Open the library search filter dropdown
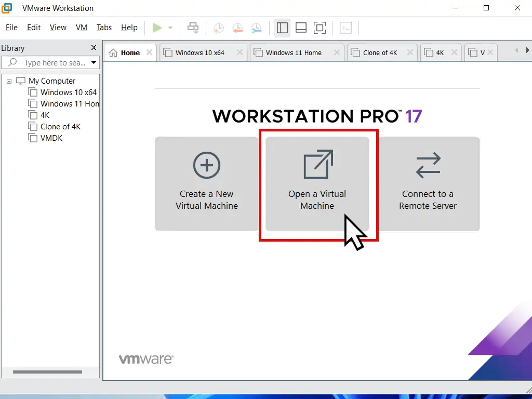Viewport: 532px width, 399px height. [94, 63]
